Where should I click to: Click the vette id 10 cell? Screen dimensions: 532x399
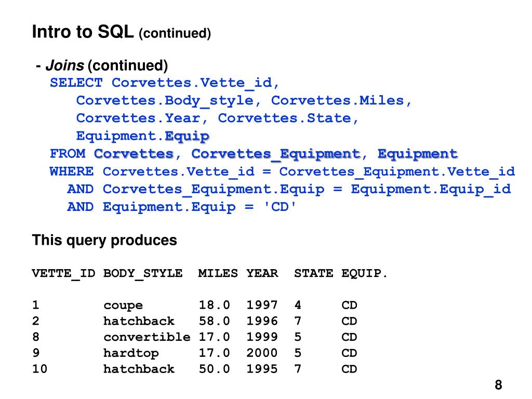pos(39,369)
